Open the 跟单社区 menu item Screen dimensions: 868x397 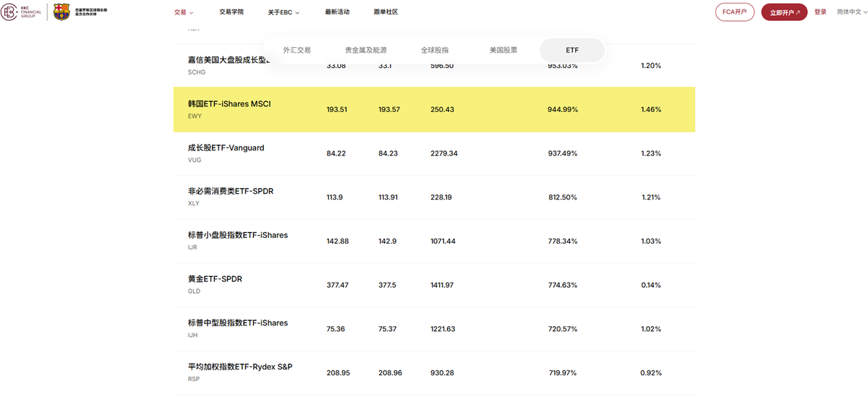[x=386, y=12]
